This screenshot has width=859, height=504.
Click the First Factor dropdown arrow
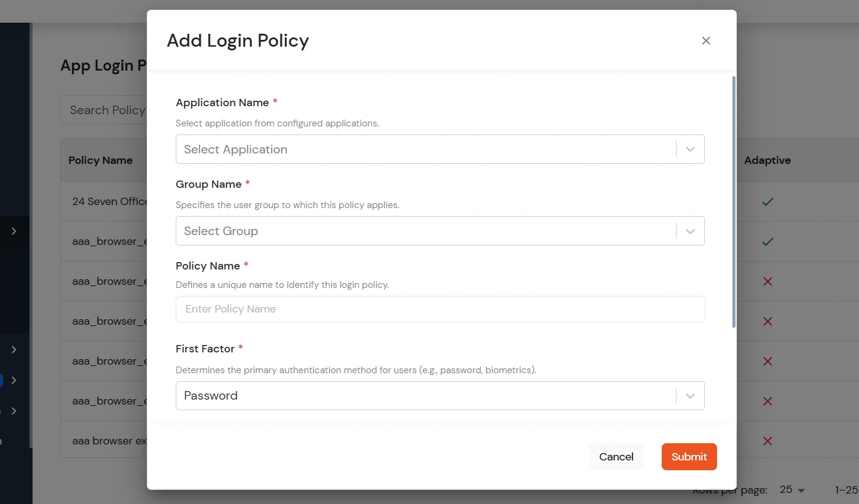point(689,395)
